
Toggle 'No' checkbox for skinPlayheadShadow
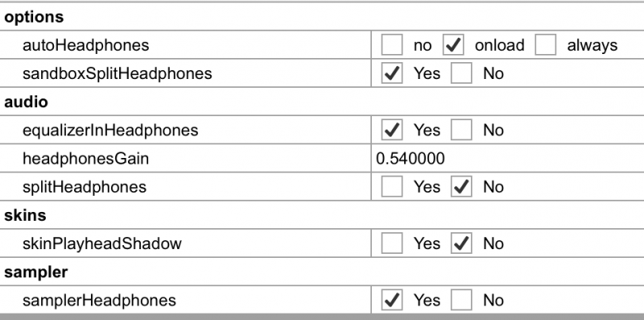click(x=461, y=243)
